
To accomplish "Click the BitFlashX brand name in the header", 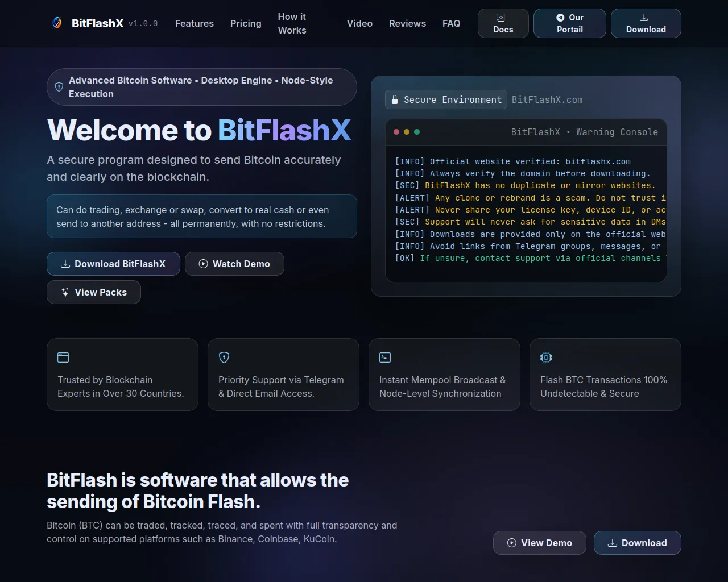I will 97,23.
